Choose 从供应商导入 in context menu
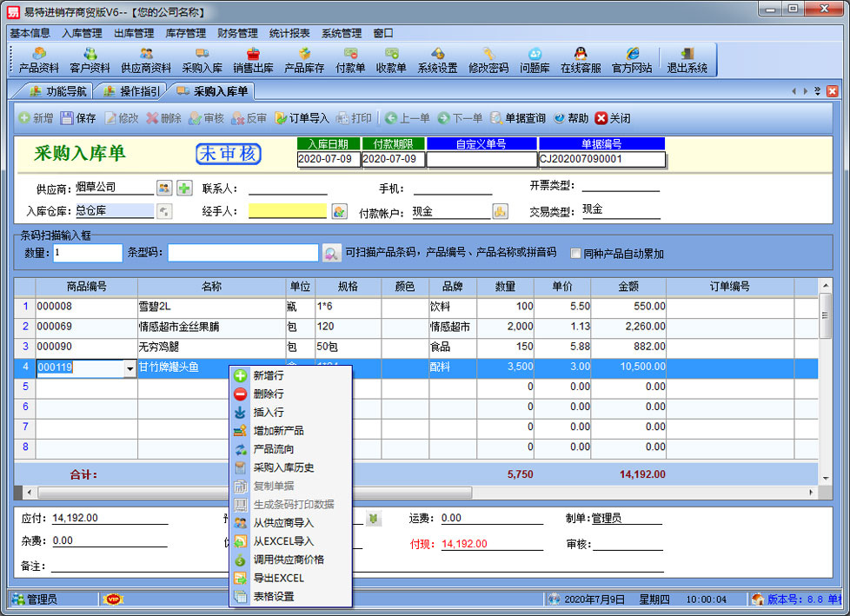The width and height of the screenshot is (850, 616). tap(290, 523)
